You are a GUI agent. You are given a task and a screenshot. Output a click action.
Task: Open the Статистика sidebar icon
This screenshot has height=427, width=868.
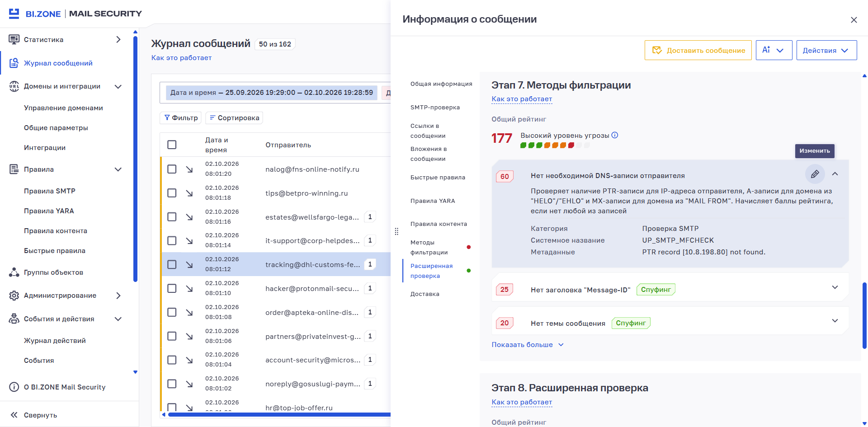pyautogui.click(x=14, y=39)
